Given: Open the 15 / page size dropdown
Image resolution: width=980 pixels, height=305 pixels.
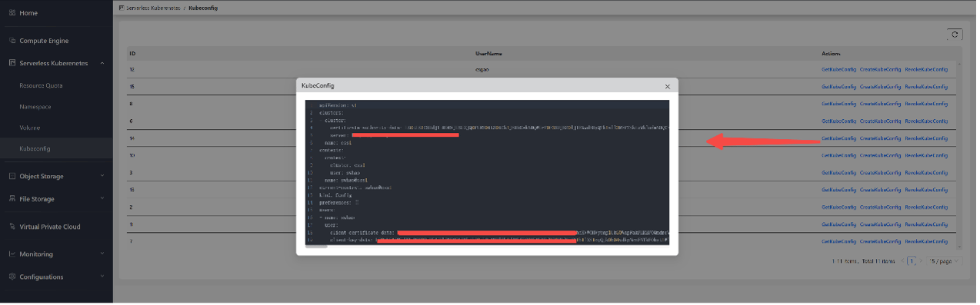Looking at the screenshot, I should pyautogui.click(x=945, y=262).
